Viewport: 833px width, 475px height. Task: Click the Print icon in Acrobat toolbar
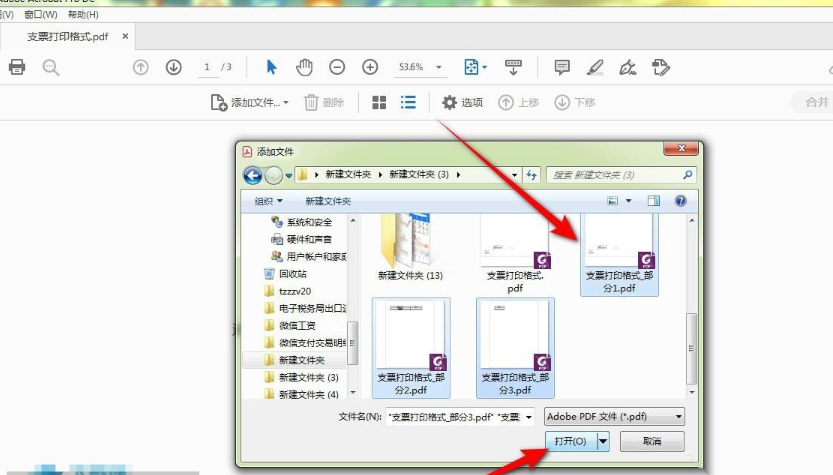pyautogui.click(x=17, y=67)
